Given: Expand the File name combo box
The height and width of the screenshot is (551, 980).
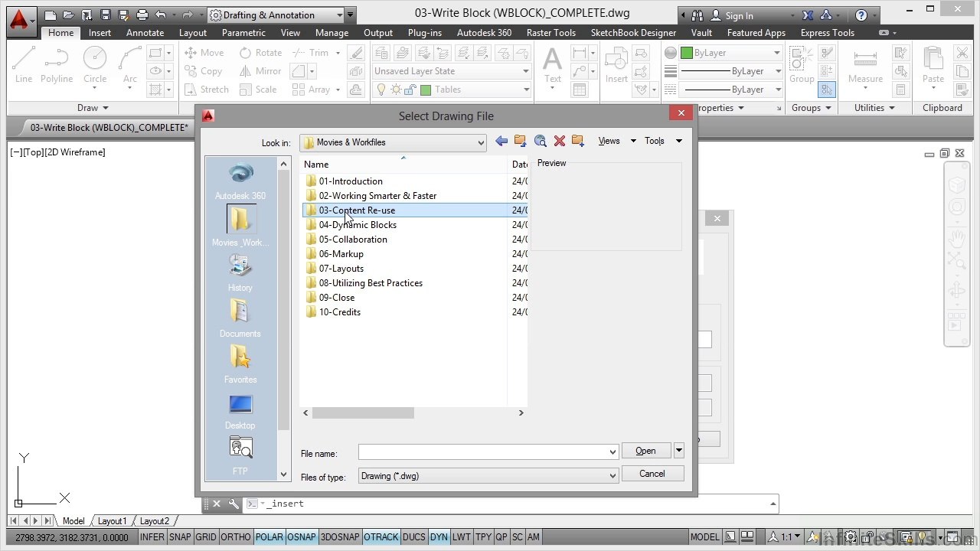Looking at the screenshot, I should tap(612, 452).
